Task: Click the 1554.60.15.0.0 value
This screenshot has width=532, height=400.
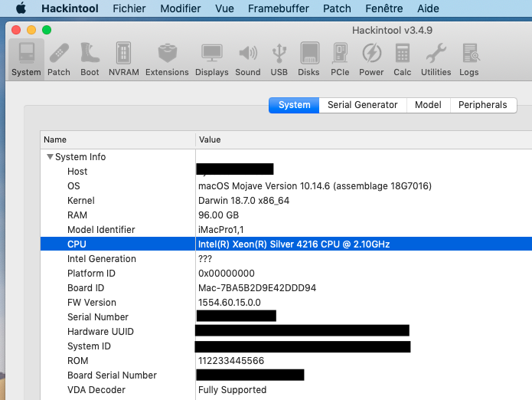Action: pyautogui.click(x=230, y=303)
